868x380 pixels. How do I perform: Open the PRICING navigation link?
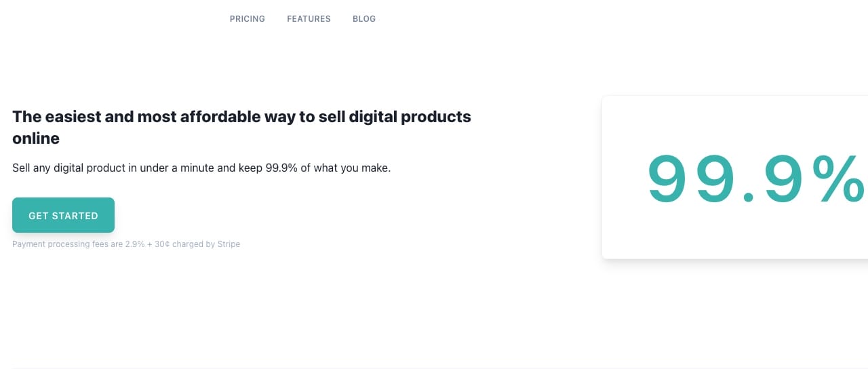248,19
